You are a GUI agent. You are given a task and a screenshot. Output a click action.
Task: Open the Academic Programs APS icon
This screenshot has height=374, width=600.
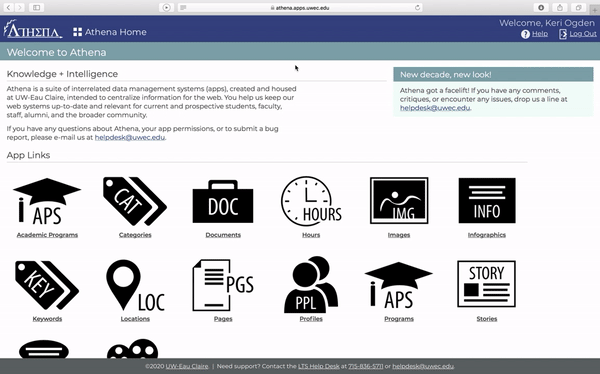pos(47,202)
